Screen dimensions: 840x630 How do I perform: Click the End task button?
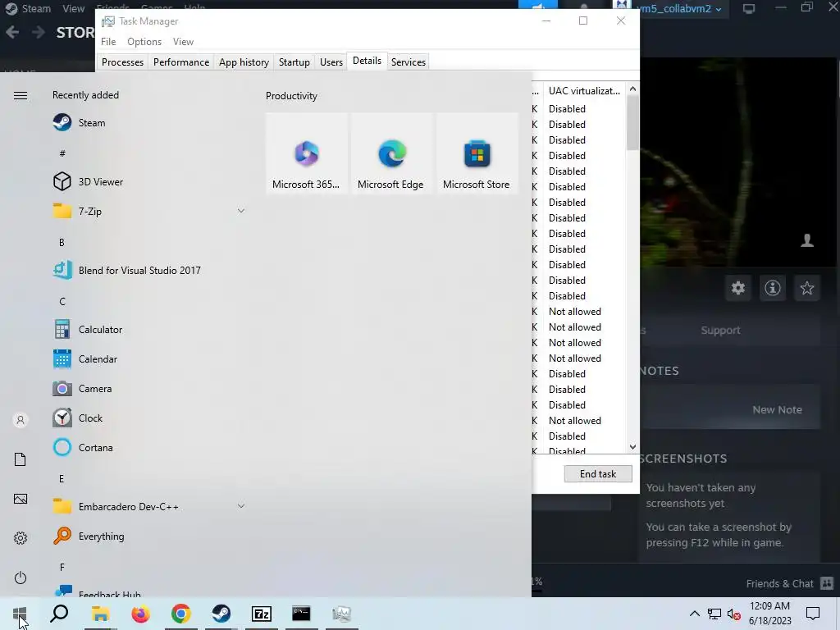pyautogui.click(x=598, y=473)
